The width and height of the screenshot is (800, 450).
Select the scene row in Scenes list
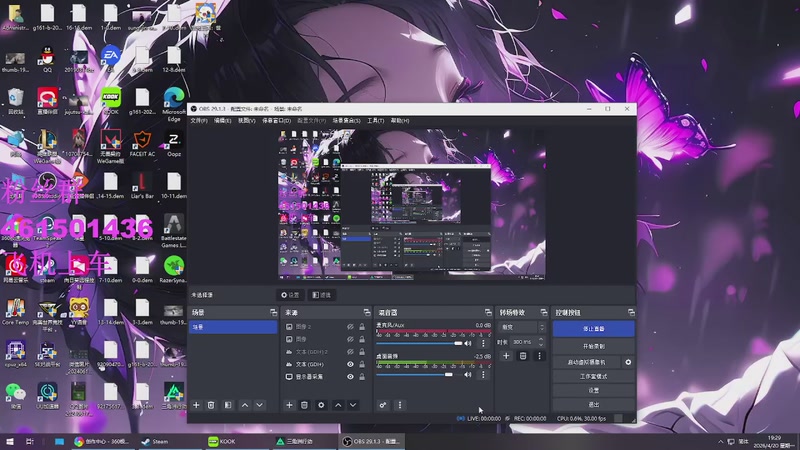click(233, 327)
